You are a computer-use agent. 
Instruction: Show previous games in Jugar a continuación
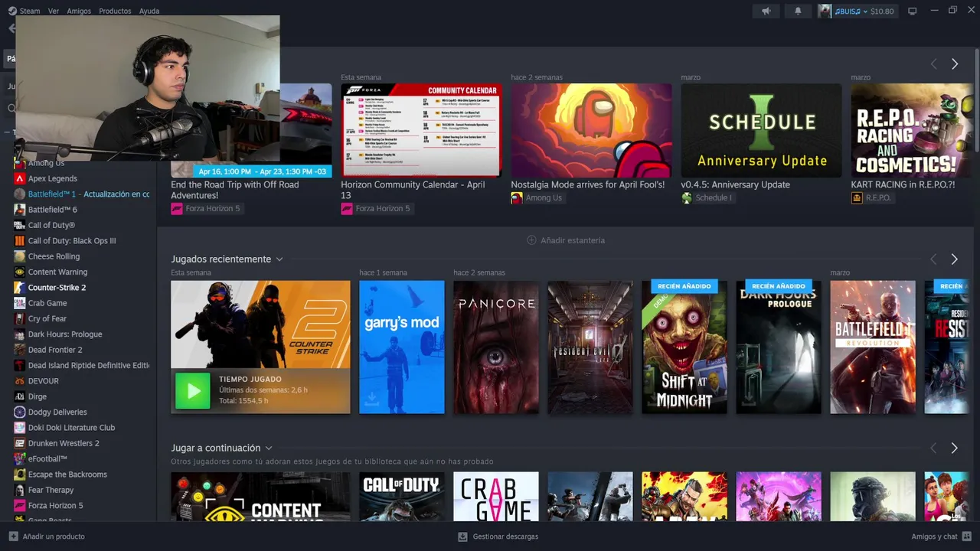[x=933, y=448]
